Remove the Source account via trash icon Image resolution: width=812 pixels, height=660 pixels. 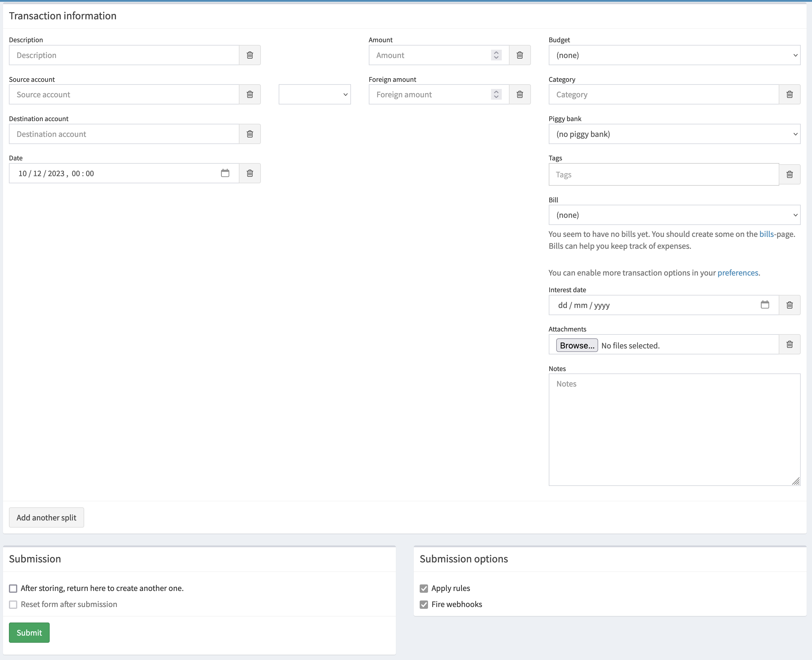pyautogui.click(x=250, y=94)
